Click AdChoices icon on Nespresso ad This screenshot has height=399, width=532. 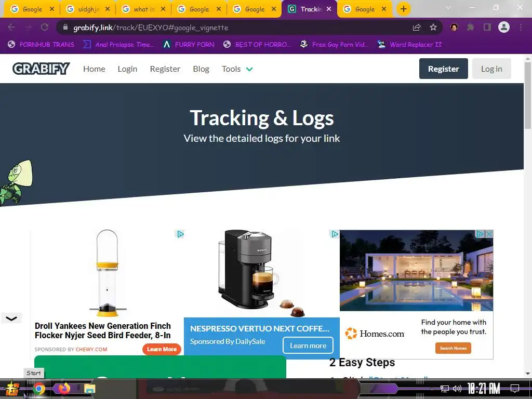point(335,234)
